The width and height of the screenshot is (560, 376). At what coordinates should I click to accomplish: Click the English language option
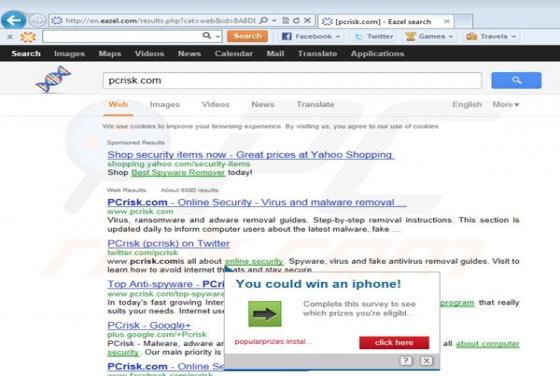(x=467, y=105)
